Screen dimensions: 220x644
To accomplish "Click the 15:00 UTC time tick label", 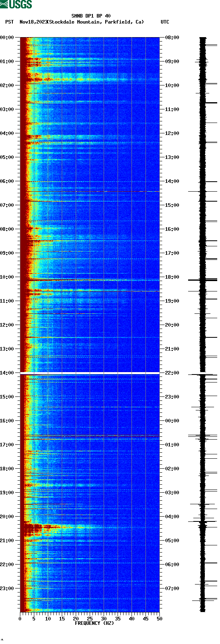I will click(172, 205).
